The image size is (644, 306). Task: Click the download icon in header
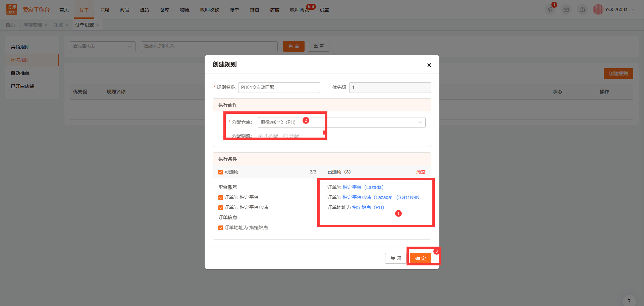pyautogui.click(x=566, y=9)
